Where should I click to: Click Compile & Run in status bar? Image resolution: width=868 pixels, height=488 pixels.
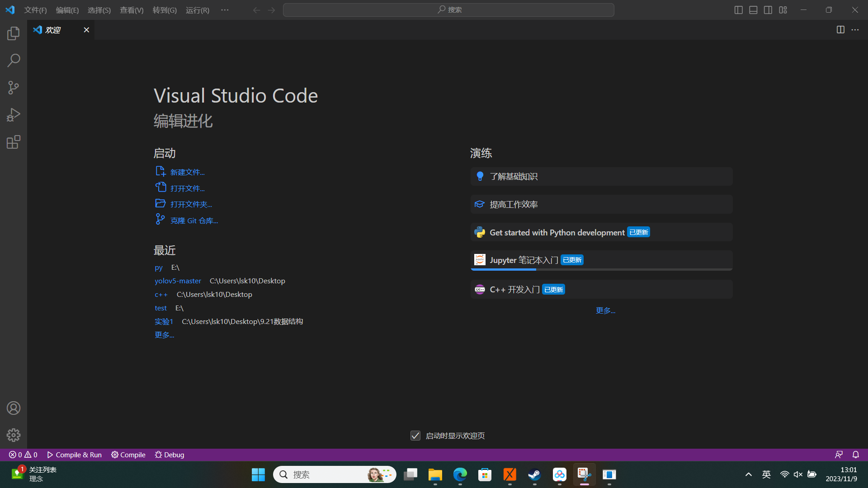[x=74, y=455]
